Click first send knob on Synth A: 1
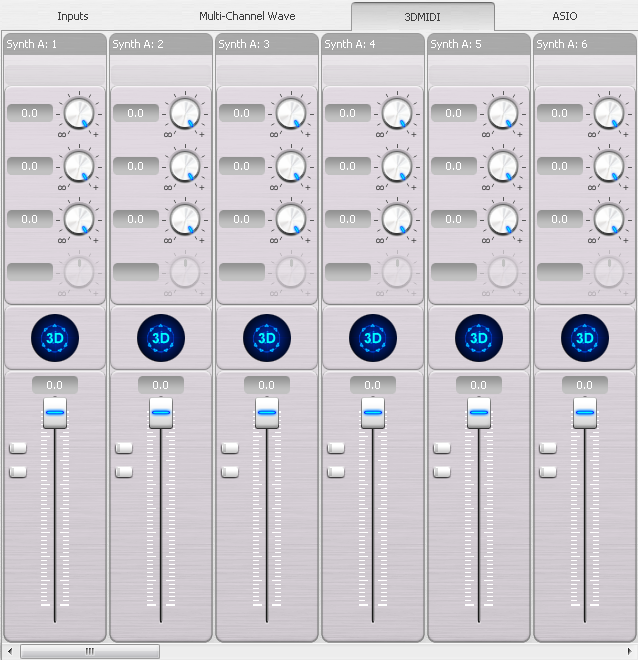 click(79, 113)
